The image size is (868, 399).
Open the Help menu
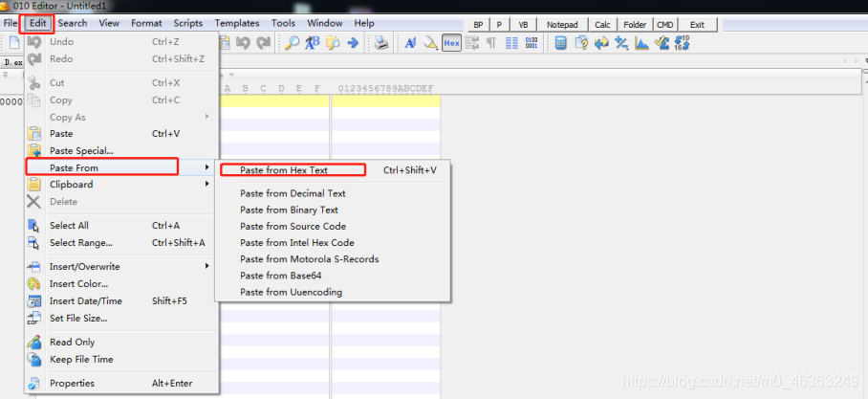click(x=364, y=23)
